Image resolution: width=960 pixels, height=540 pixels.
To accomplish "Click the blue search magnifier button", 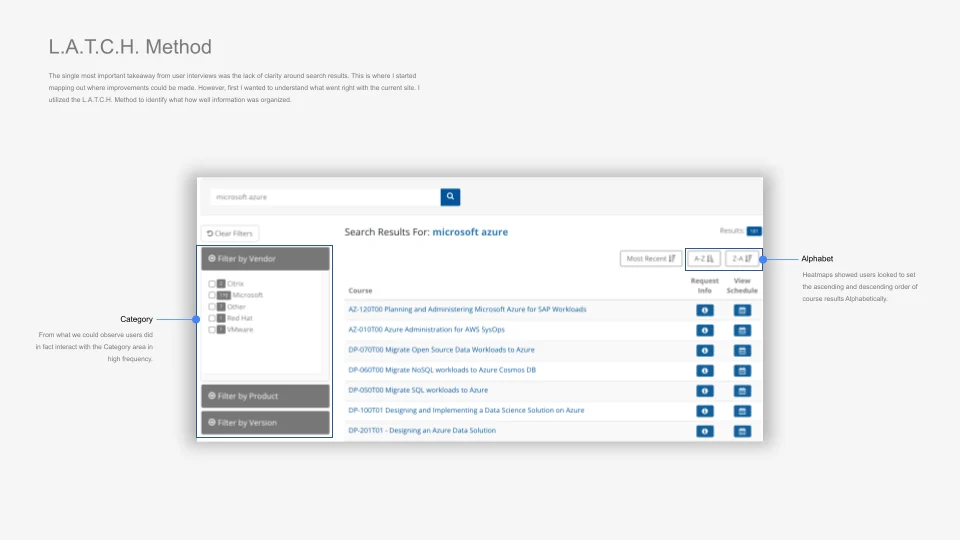I will point(450,197).
